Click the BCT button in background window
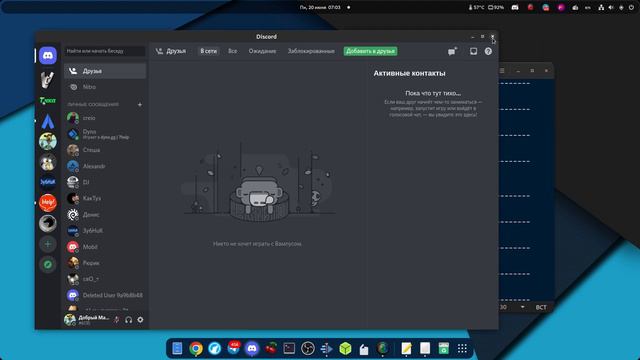This screenshot has width=640, height=360. click(541, 307)
